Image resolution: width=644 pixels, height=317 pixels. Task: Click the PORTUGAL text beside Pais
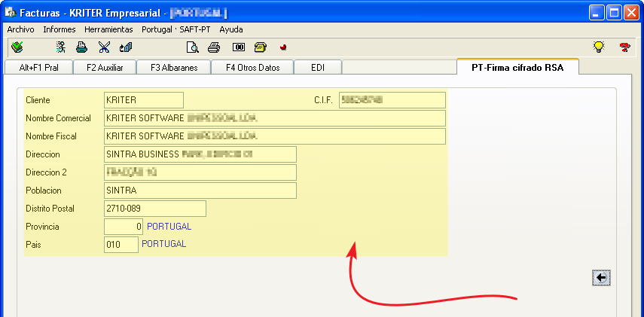point(164,244)
